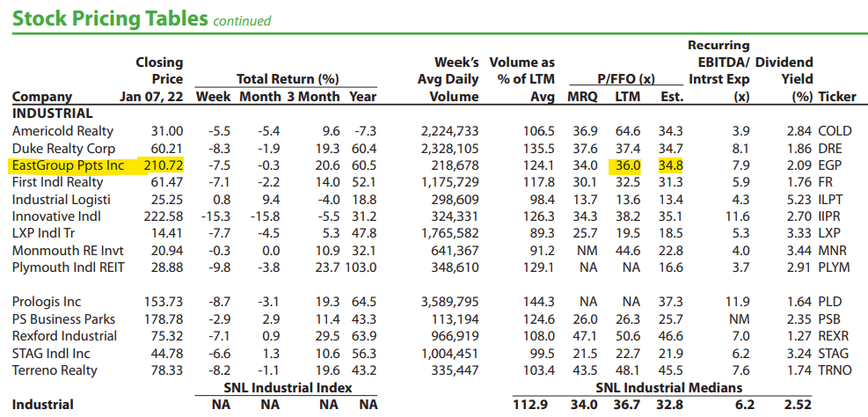Select the 'Company' column header

click(42, 97)
